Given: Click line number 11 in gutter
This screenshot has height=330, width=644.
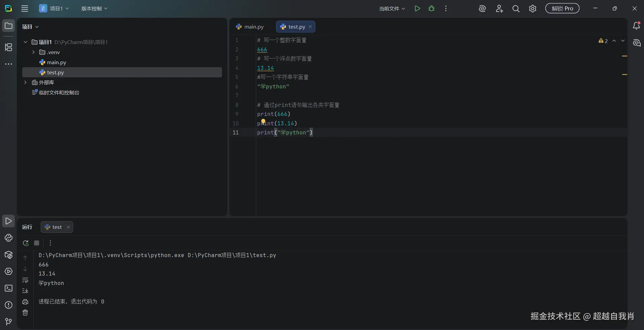Looking at the screenshot, I should coord(236,133).
